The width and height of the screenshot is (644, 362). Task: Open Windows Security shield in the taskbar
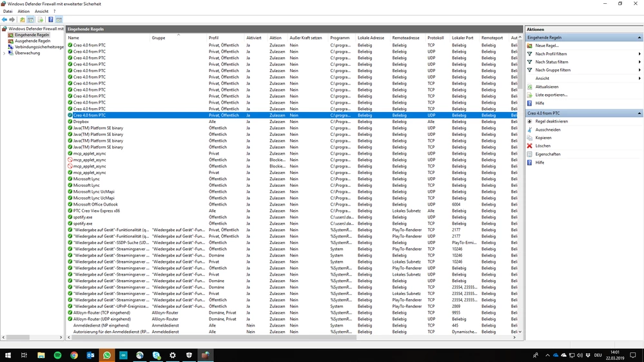tap(189, 355)
